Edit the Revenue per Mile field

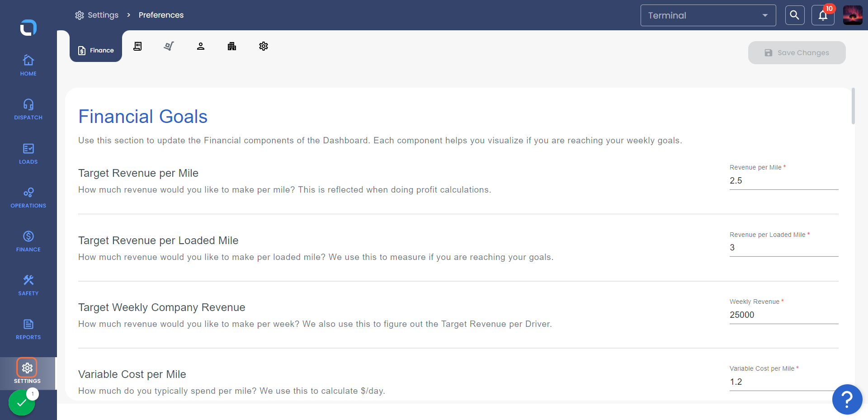(x=784, y=180)
